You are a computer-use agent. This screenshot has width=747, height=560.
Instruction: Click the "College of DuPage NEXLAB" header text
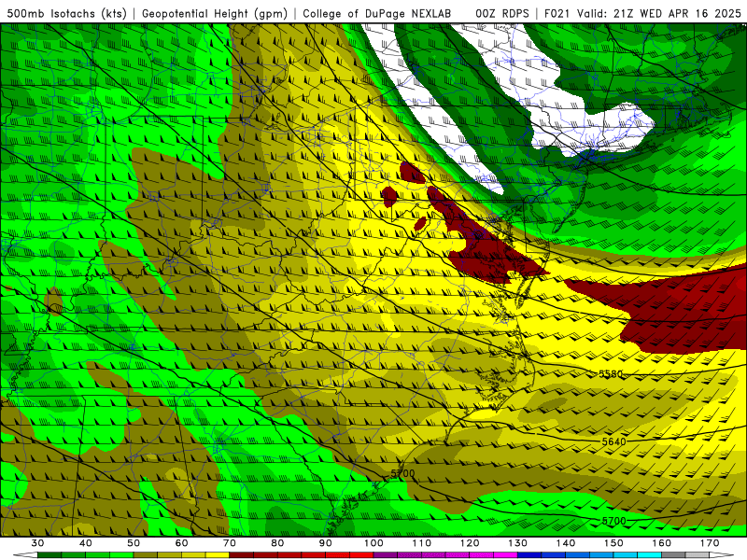(377, 14)
